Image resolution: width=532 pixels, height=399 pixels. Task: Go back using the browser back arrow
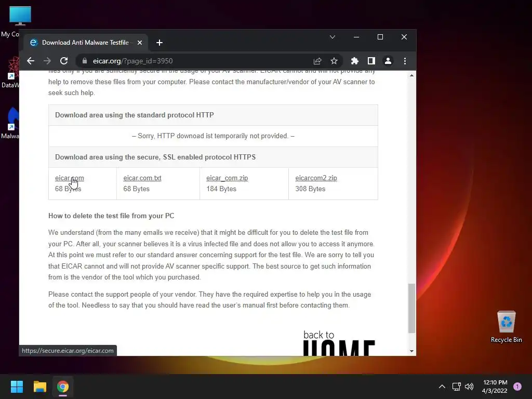pyautogui.click(x=31, y=61)
